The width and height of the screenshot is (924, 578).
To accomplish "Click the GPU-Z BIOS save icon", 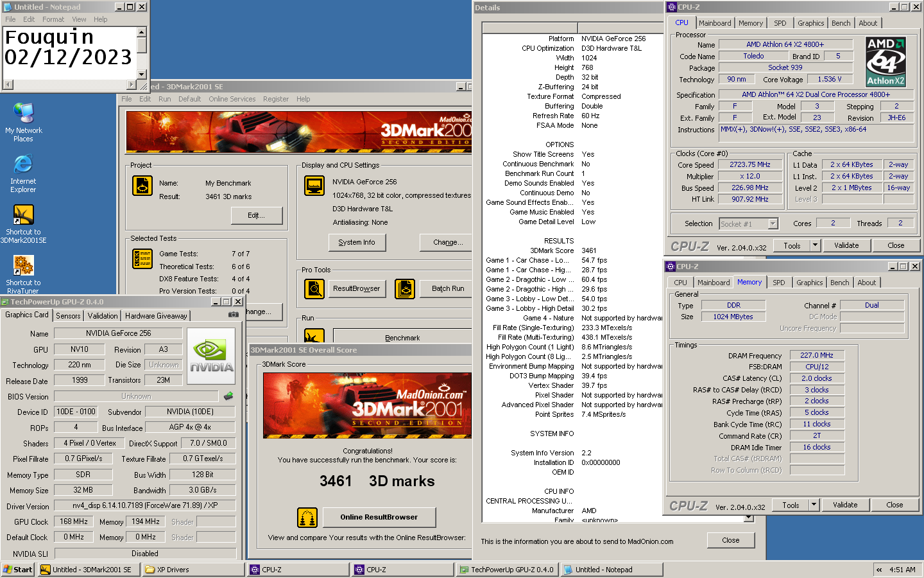I will click(228, 396).
